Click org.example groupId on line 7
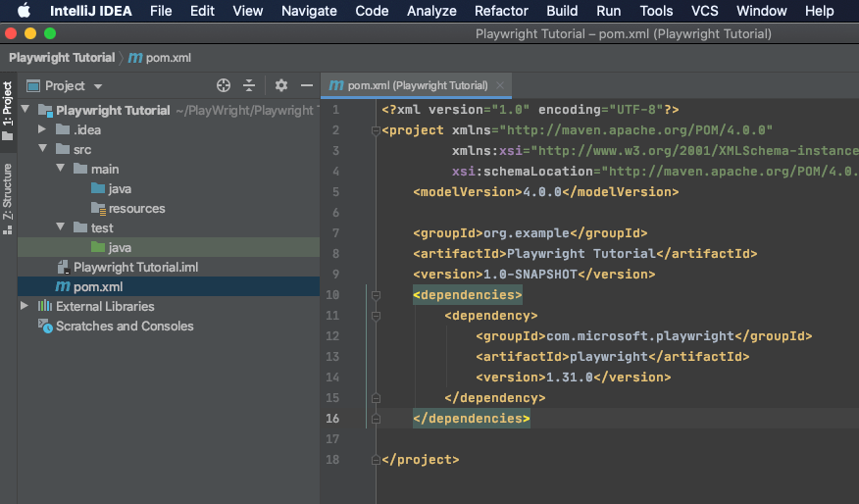 click(x=527, y=232)
